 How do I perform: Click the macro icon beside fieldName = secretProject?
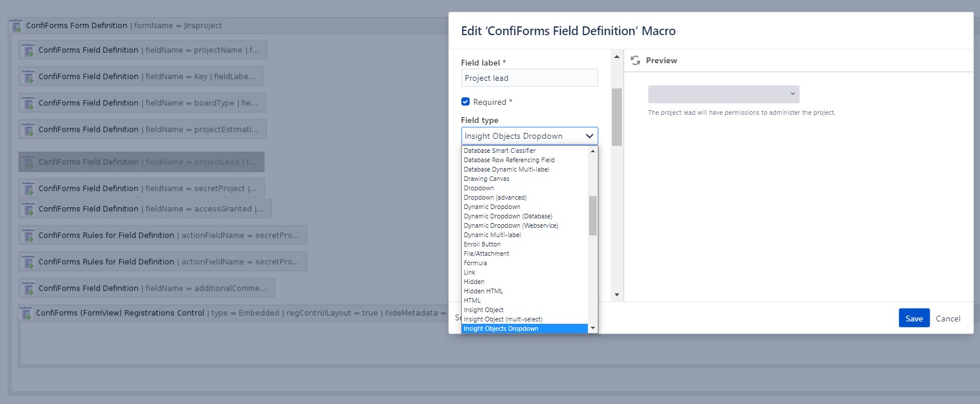tap(28, 189)
